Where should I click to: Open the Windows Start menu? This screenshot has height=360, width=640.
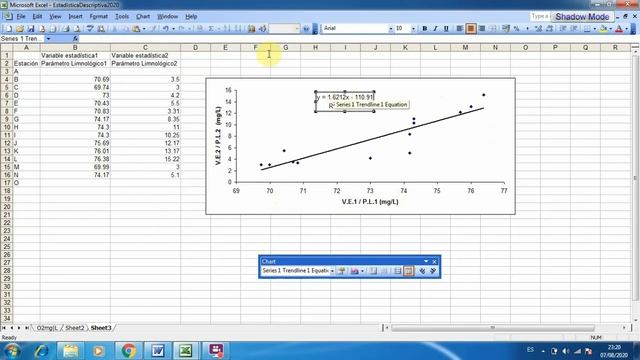11,351
